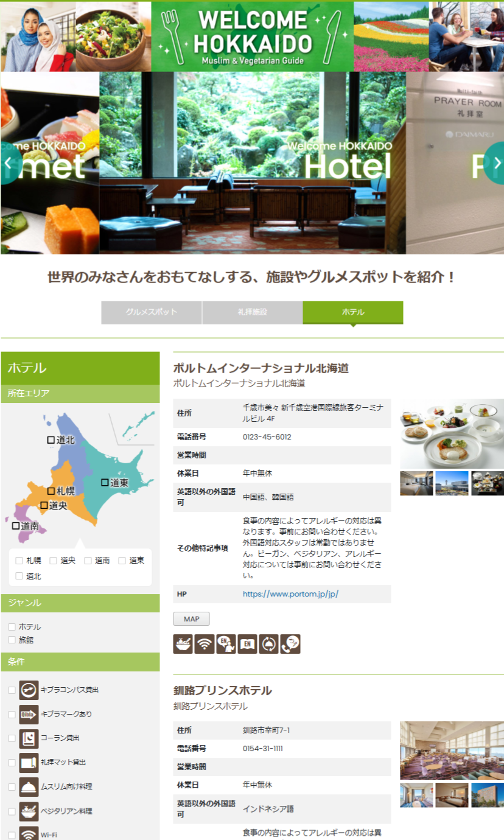Follow the www.portom.jp website link

[290, 594]
